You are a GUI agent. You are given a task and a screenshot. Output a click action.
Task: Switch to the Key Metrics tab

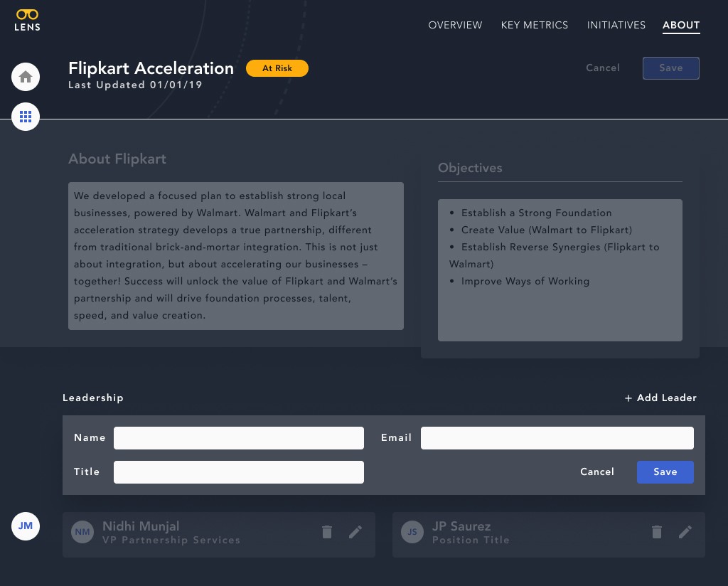coord(535,25)
